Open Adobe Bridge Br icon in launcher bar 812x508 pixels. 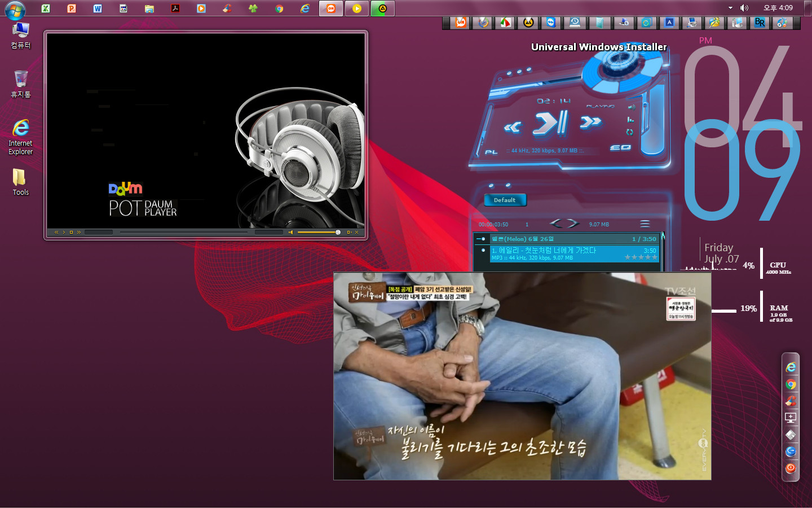(760, 23)
